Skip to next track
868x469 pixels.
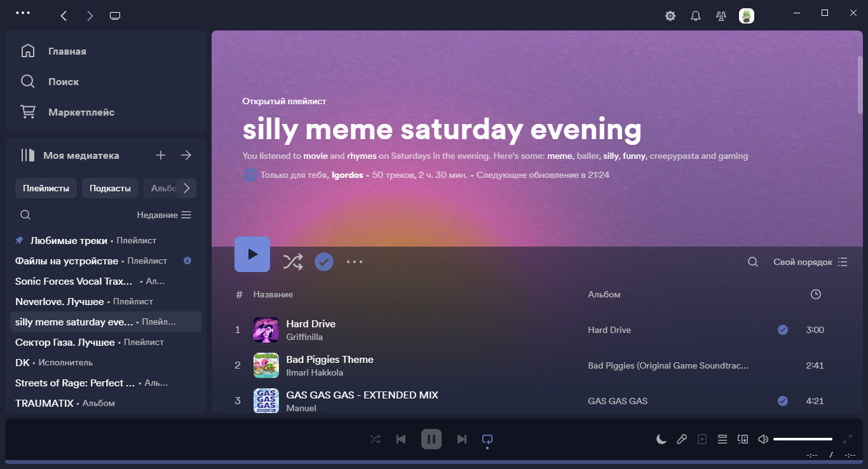(x=462, y=439)
